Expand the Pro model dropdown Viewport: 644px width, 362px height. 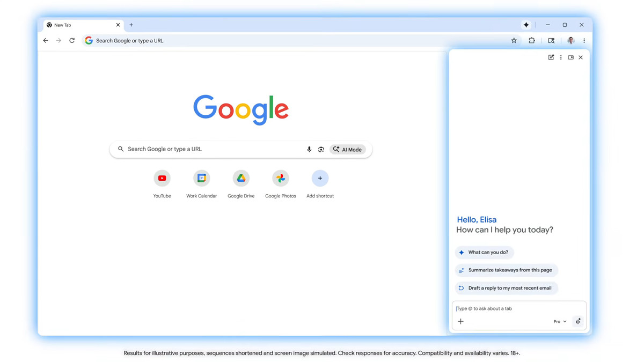click(x=560, y=321)
